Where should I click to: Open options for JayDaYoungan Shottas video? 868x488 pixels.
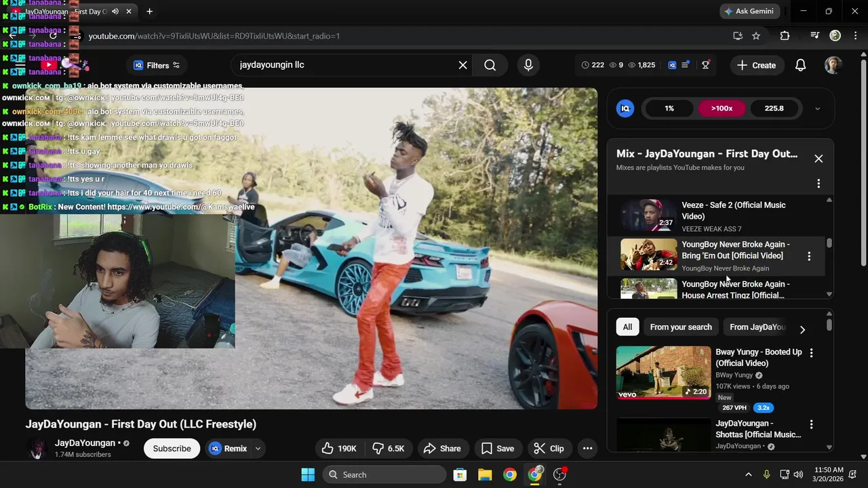pyautogui.click(x=811, y=424)
